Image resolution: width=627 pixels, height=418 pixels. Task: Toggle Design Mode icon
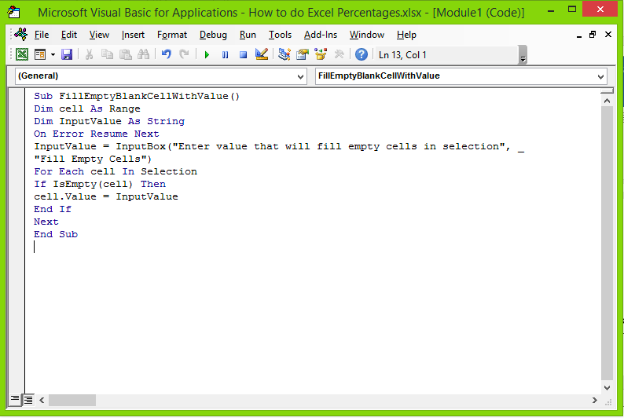(262, 54)
